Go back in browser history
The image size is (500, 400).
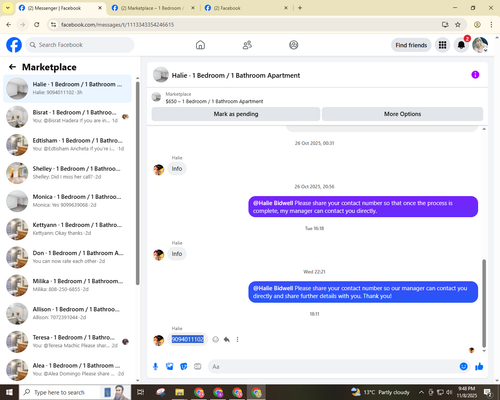[x=9, y=25]
